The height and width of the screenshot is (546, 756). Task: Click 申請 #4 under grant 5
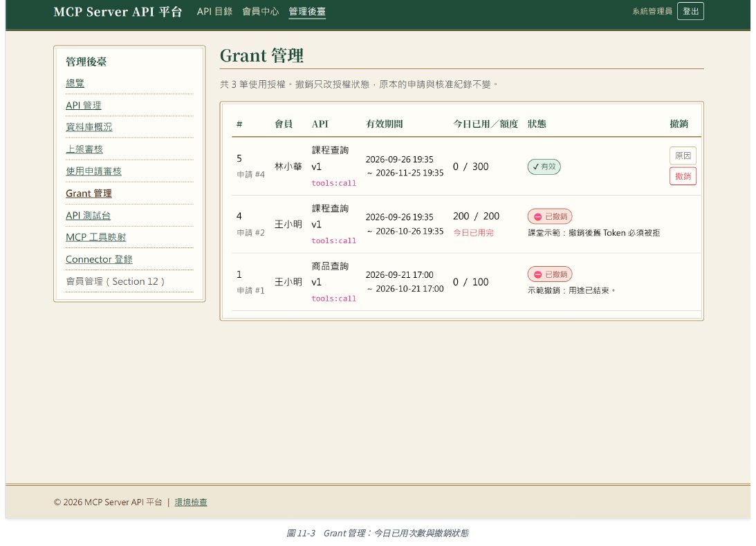pyautogui.click(x=250, y=174)
